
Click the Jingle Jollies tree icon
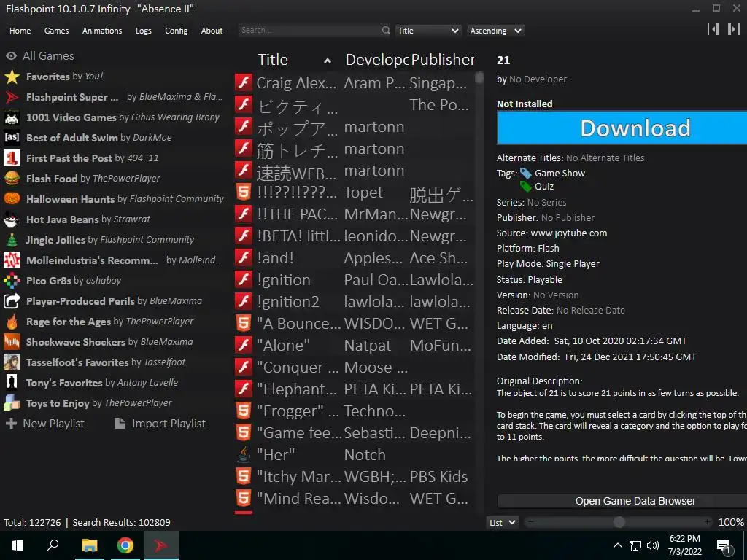tap(12, 240)
